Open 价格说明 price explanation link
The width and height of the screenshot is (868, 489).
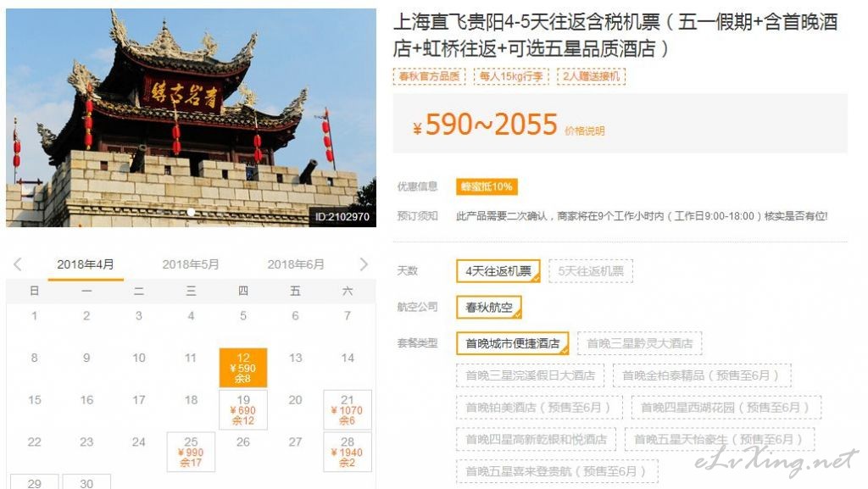tap(585, 131)
